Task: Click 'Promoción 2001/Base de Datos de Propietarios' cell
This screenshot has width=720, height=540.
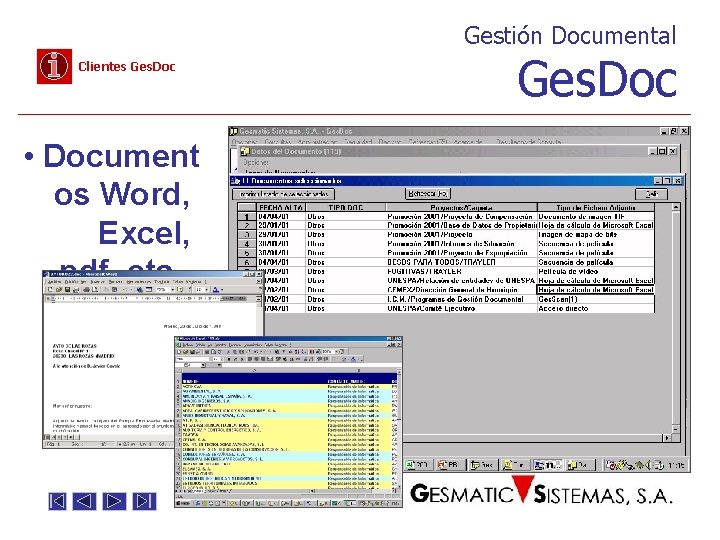Action: click(x=461, y=225)
